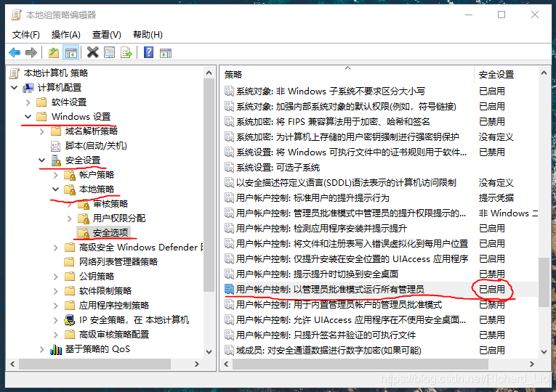This screenshot has height=392, width=556.
Task: Click the 本地计算机 策略 root icon
Action: coord(15,73)
